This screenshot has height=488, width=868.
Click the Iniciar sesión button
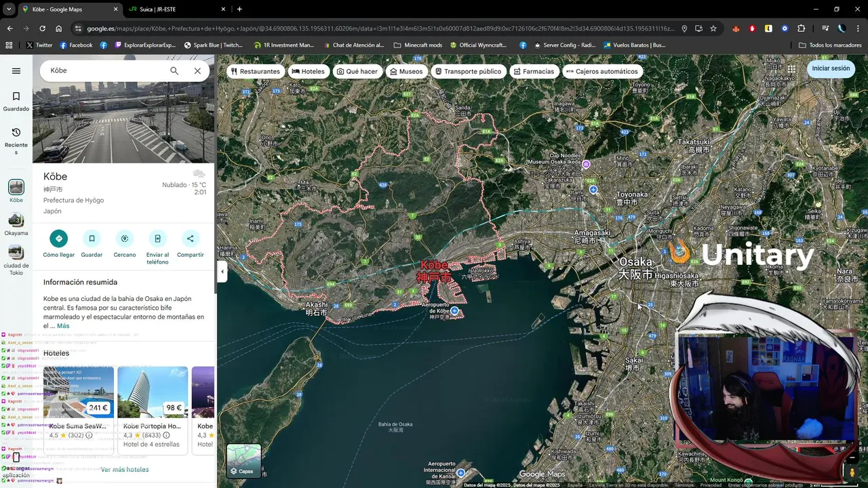point(831,68)
